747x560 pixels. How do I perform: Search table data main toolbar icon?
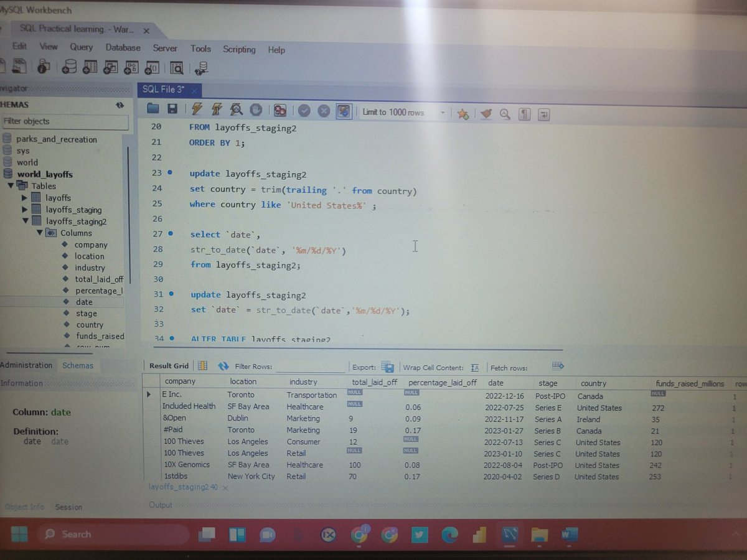point(177,68)
